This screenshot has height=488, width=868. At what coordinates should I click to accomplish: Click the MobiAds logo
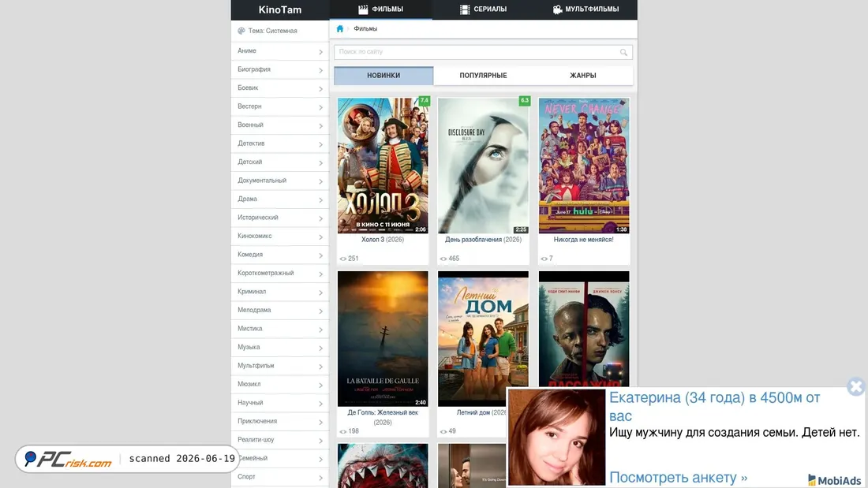834,480
